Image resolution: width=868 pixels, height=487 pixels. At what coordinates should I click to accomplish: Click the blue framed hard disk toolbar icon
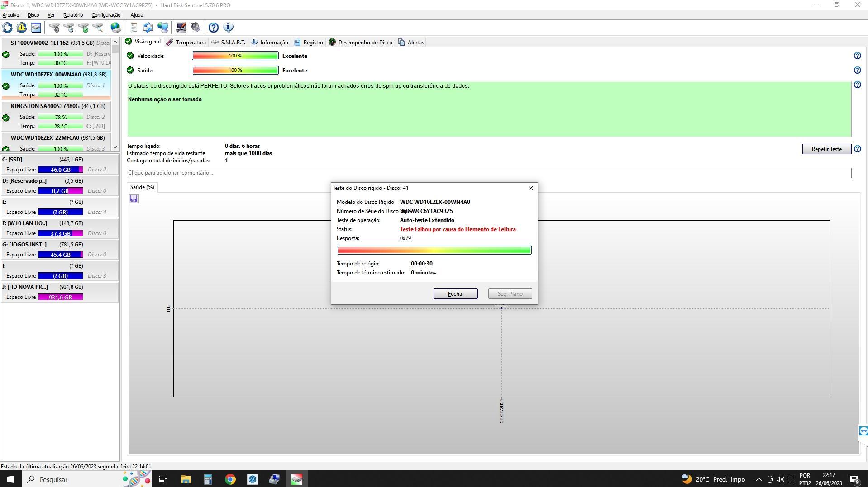click(36, 28)
